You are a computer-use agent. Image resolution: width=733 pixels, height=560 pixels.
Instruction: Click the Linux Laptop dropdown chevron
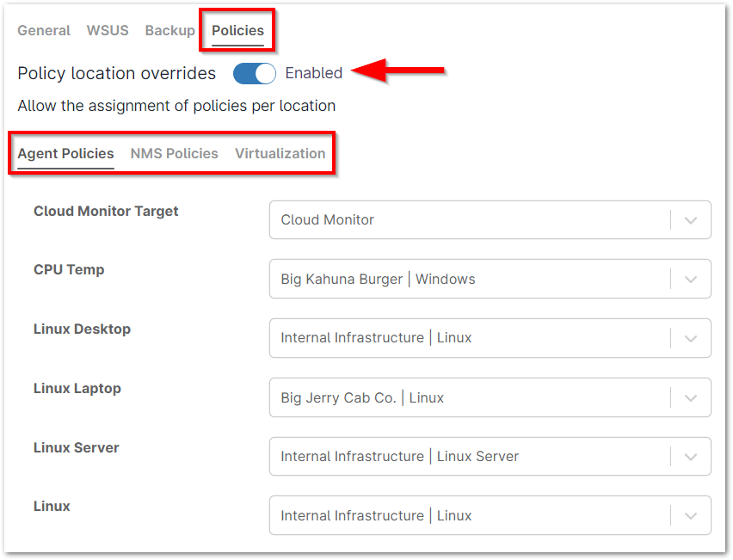pos(690,397)
